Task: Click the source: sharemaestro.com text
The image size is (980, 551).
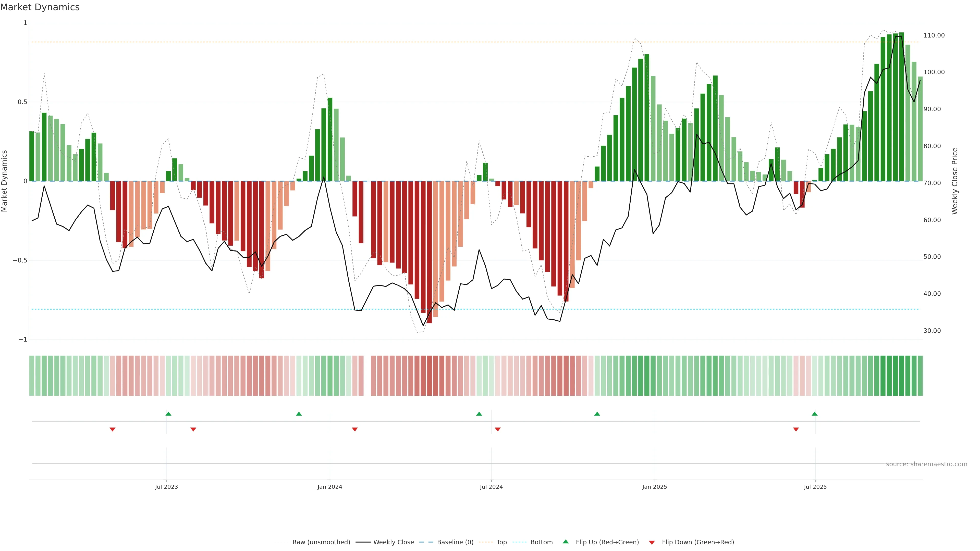Action: pos(926,464)
